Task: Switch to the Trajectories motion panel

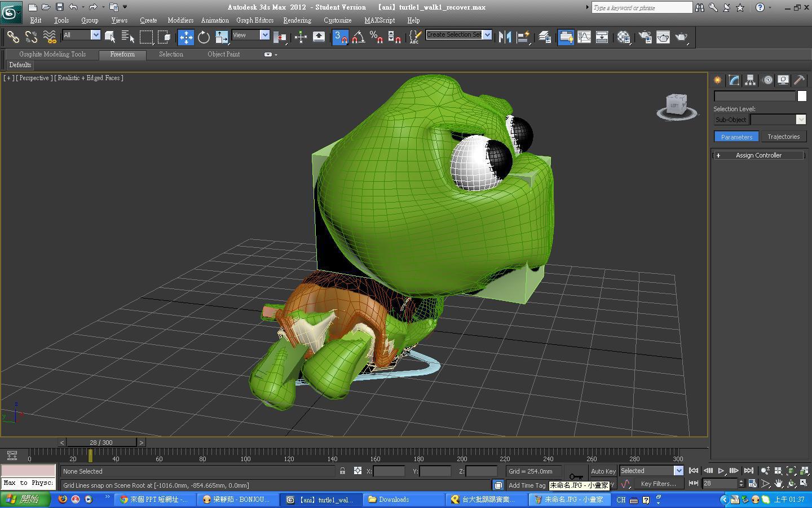Action: (x=783, y=137)
